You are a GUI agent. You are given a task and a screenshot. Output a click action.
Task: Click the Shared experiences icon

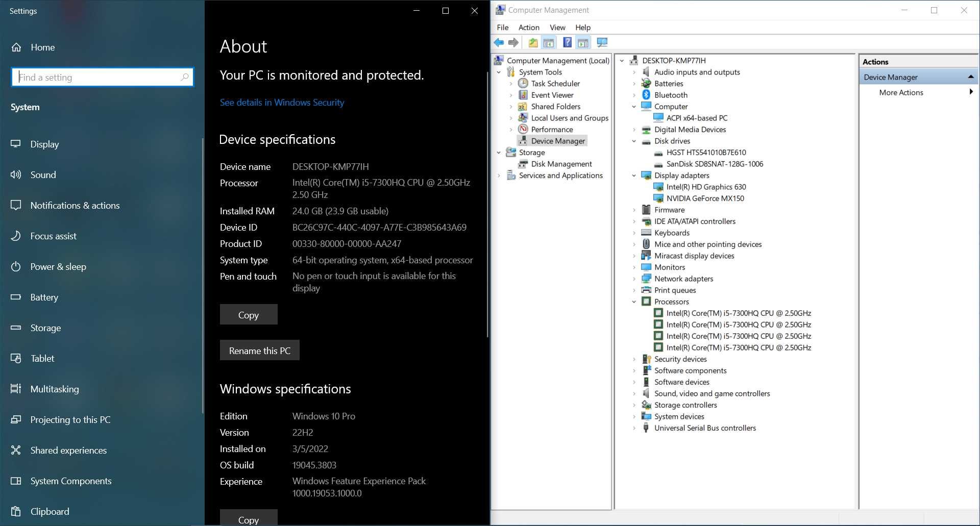16,450
